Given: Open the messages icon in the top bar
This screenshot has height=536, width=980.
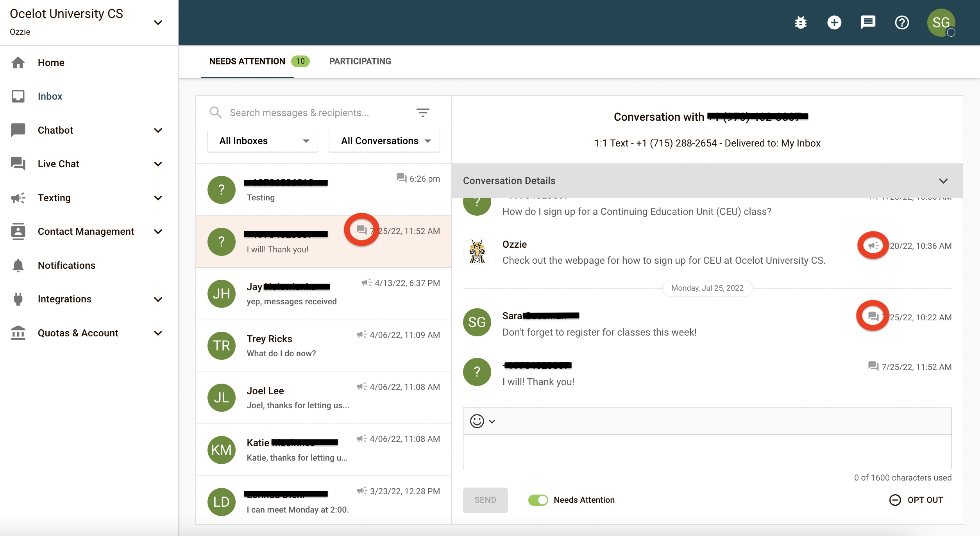Looking at the screenshot, I should point(868,22).
